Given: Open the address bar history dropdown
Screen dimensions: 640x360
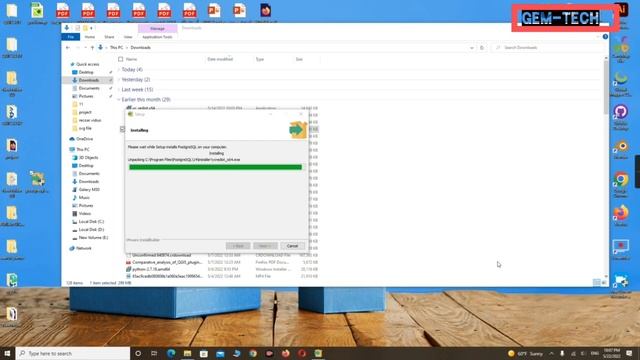Looking at the screenshot, I should coord(472,48).
